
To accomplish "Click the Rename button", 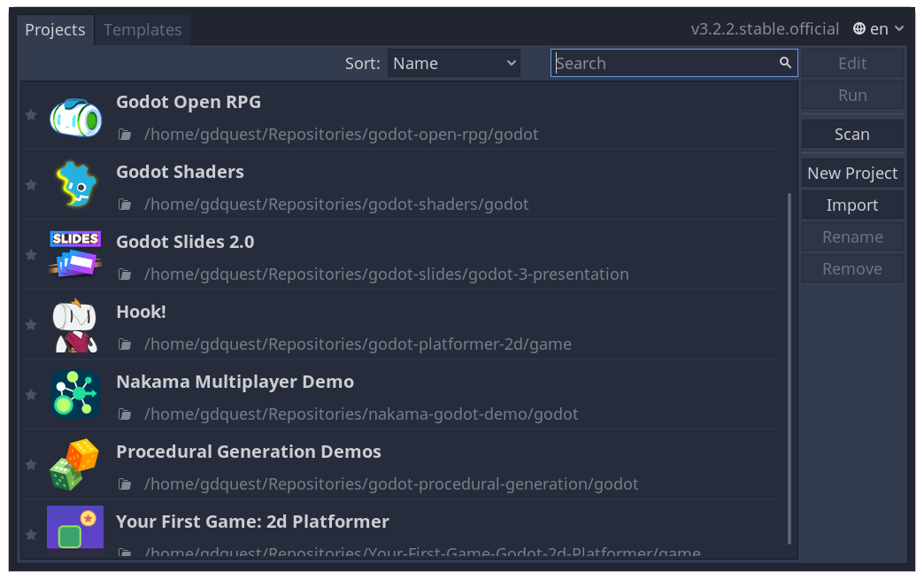I will point(852,237).
